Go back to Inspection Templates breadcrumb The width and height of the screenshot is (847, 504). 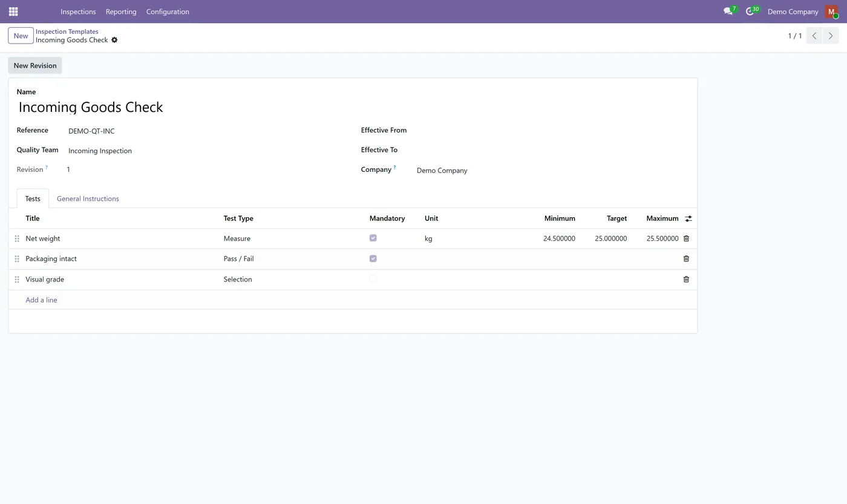point(67,31)
